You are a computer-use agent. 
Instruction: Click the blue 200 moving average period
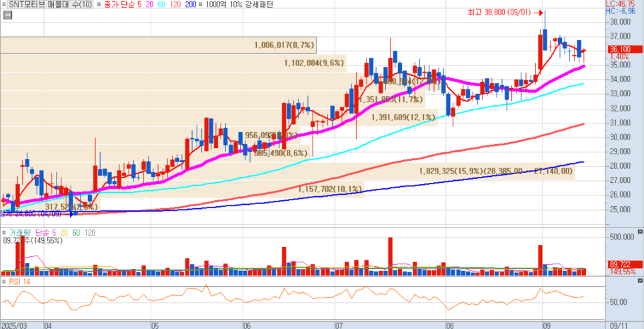pos(190,4)
